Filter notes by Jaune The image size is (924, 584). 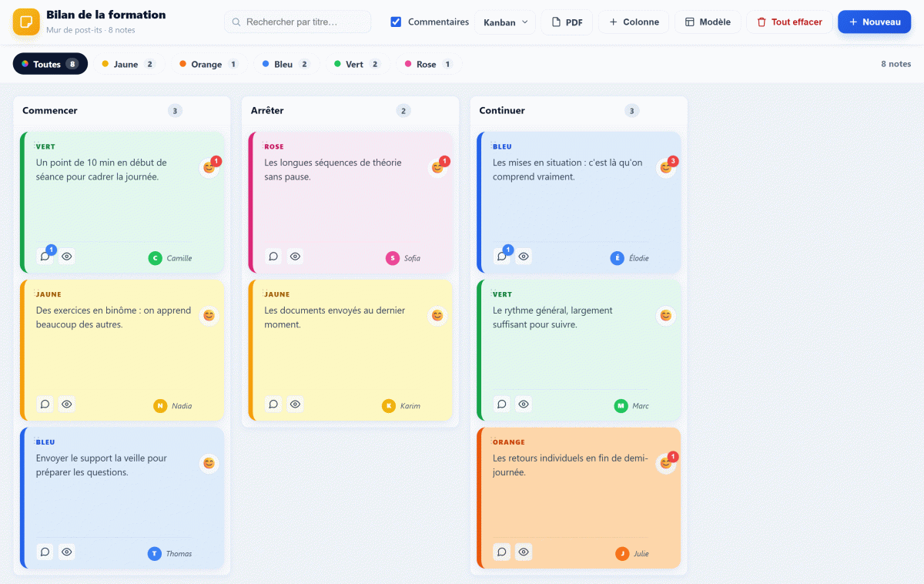pyautogui.click(x=128, y=64)
